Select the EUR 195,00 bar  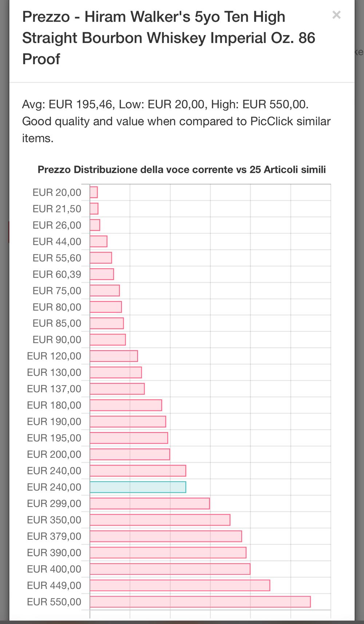[129, 438]
